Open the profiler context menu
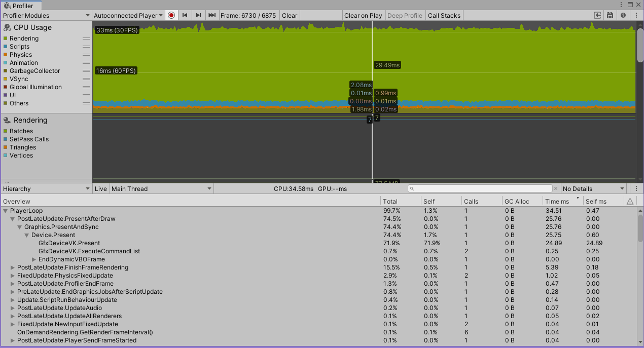 point(636,15)
